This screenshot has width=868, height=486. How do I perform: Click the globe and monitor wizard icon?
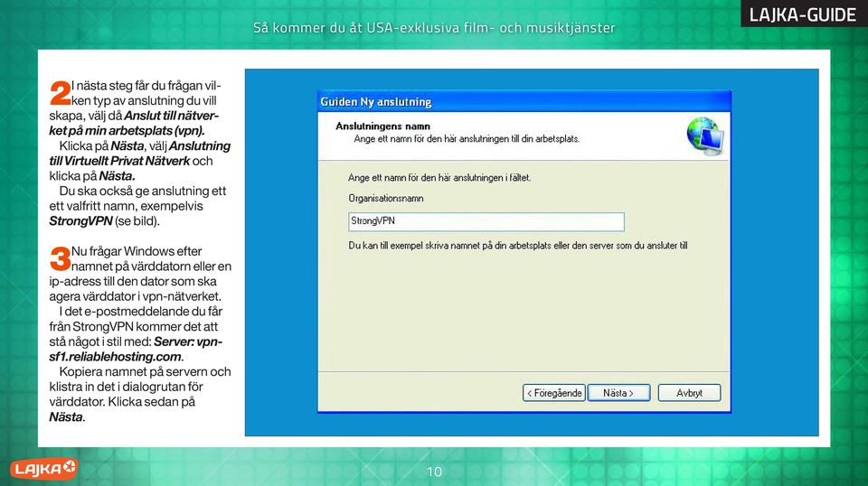point(704,136)
